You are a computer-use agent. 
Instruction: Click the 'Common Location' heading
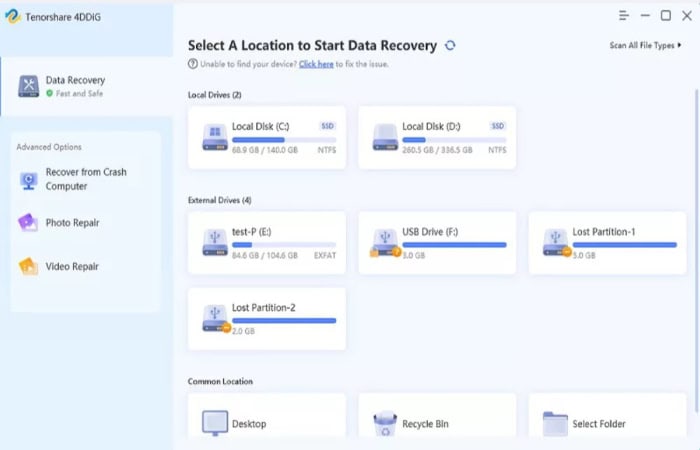coord(221,381)
